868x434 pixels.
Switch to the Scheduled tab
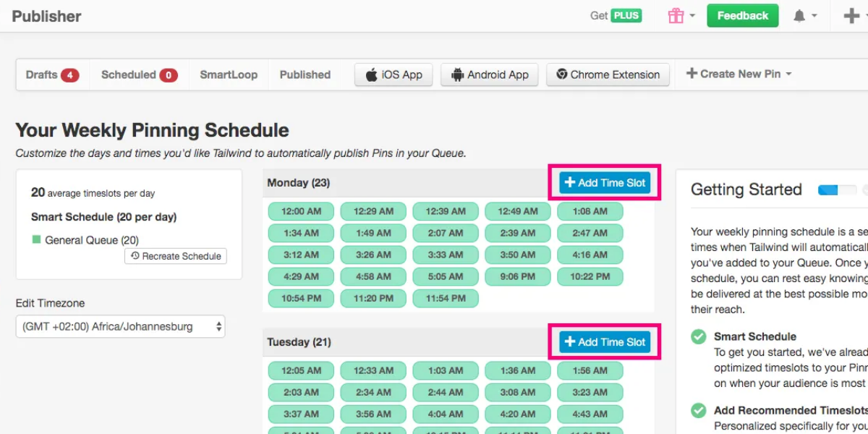(x=139, y=75)
